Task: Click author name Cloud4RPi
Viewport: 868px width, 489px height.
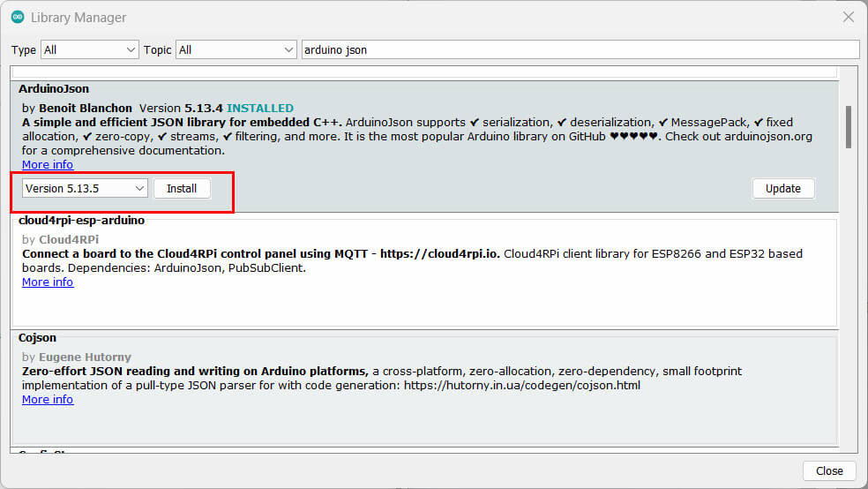Action: click(x=69, y=239)
